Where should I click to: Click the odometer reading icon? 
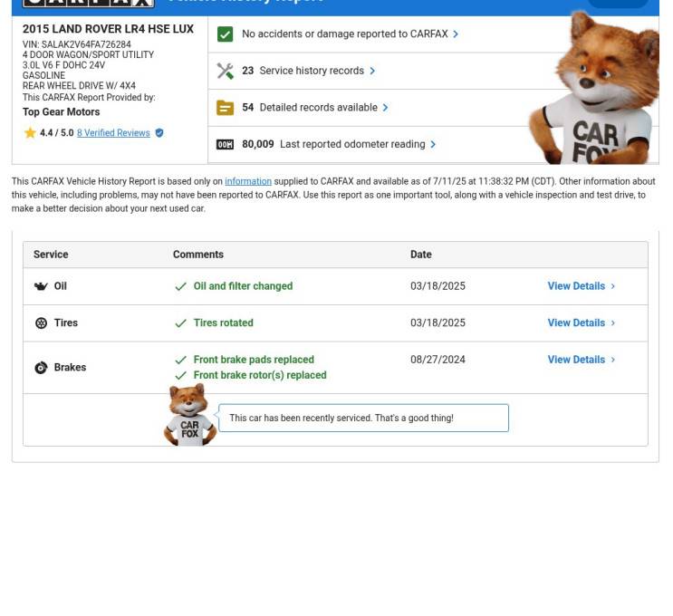[x=225, y=144]
